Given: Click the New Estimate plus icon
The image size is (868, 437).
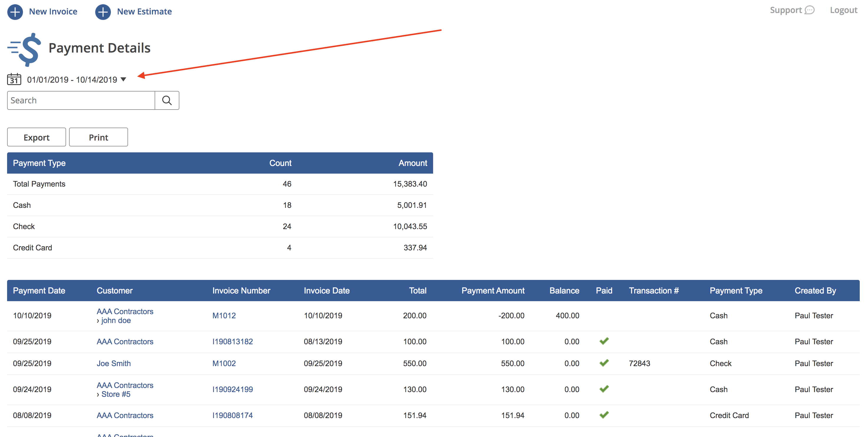Looking at the screenshot, I should [x=103, y=12].
